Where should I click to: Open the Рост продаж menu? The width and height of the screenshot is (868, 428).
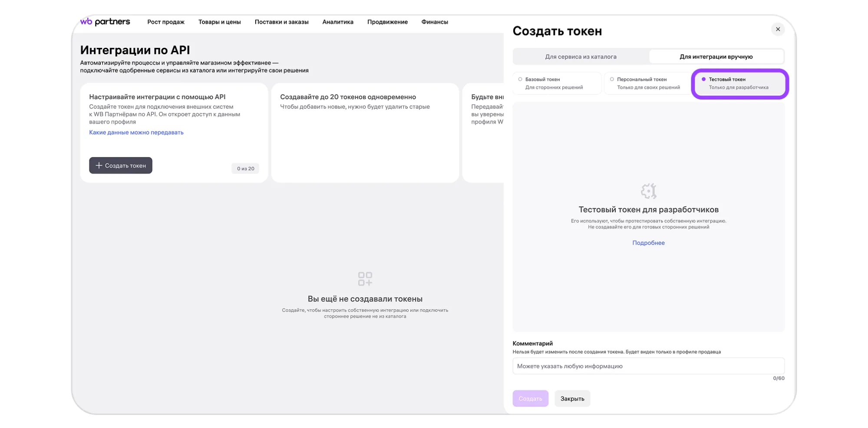click(165, 22)
